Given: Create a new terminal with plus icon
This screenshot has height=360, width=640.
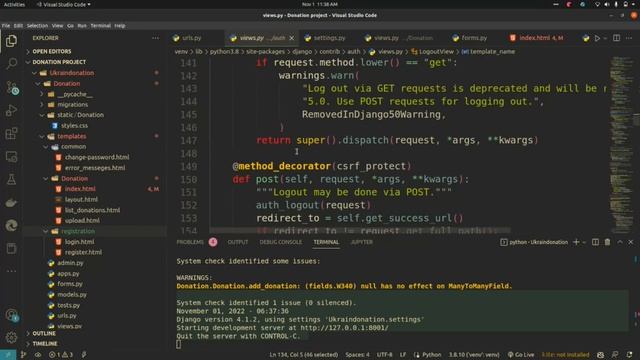Looking at the screenshot, I should 576,242.
